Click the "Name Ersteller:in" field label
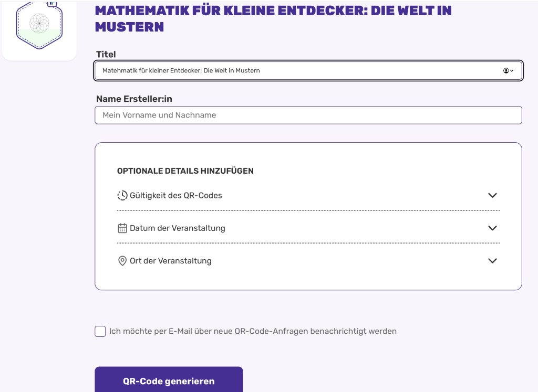Viewport: 538px width, 392px height. tap(134, 99)
